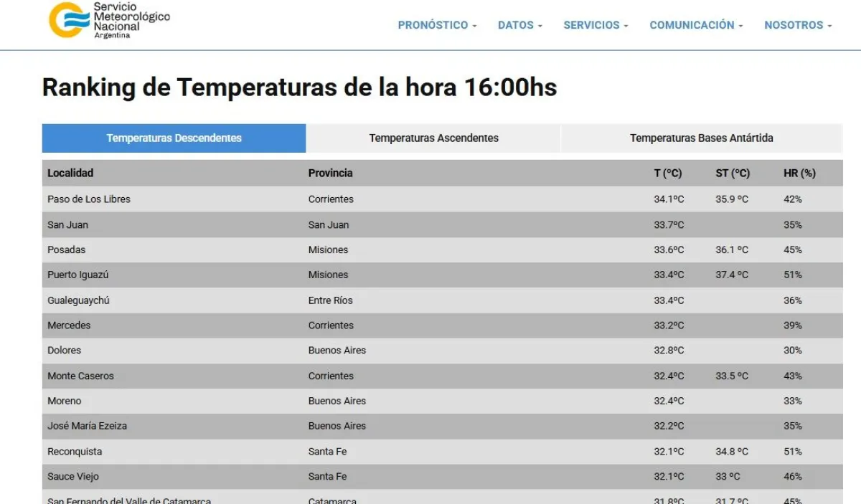Open the PRONÓSTICO dropdown menu
Image resolution: width=861 pixels, height=504 pixels.
coord(437,25)
